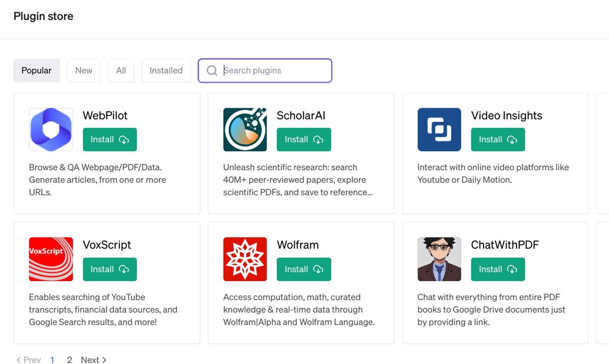Click the WebPilot plugin logo icon
Viewport: 609px width, 364px height.
[x=51, y=130]
